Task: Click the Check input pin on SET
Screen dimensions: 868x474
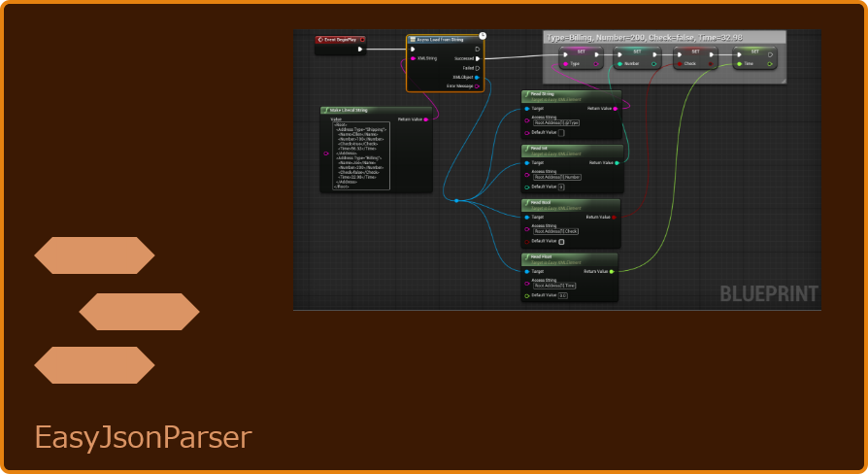Action: (x=680, y=64)
